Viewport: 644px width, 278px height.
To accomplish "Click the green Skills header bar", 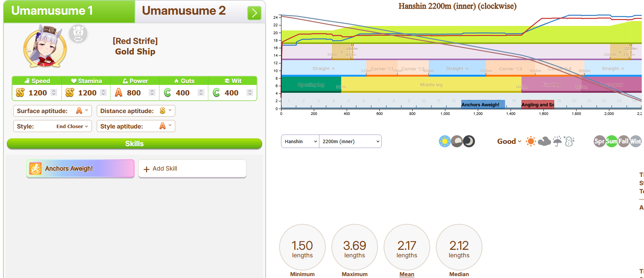I will point(135,144).
